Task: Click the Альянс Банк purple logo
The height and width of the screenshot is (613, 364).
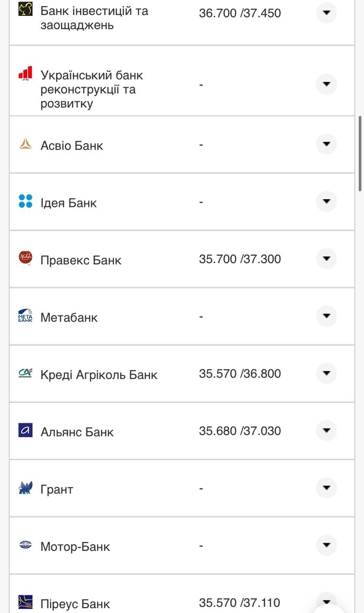Action: coord(25,430)
